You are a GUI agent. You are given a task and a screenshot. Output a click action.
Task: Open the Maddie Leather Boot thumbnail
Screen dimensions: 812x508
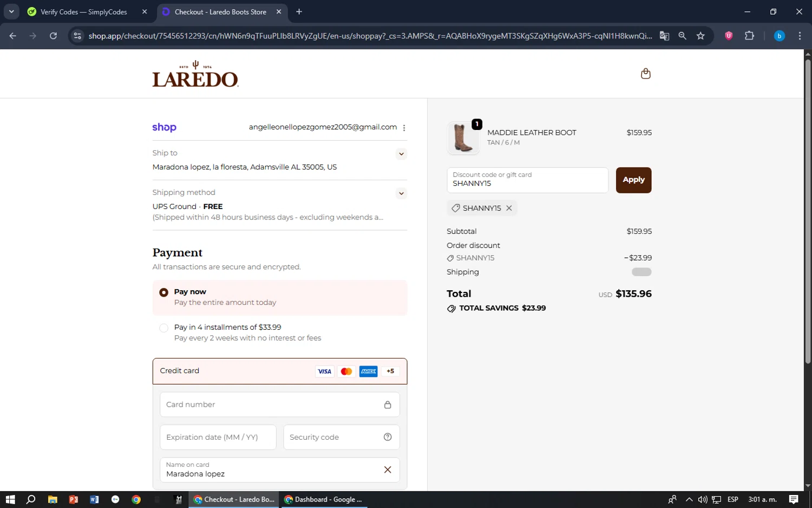click(463, 138)
